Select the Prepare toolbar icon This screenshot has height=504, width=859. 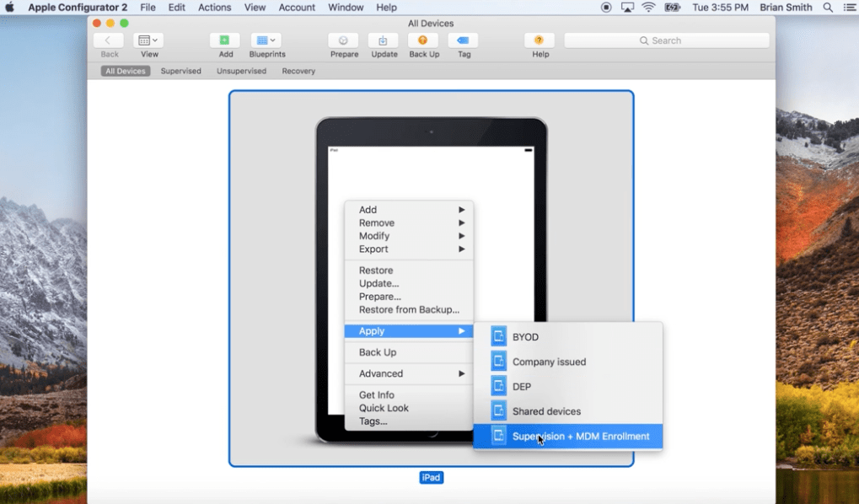[x=343, y=42]
